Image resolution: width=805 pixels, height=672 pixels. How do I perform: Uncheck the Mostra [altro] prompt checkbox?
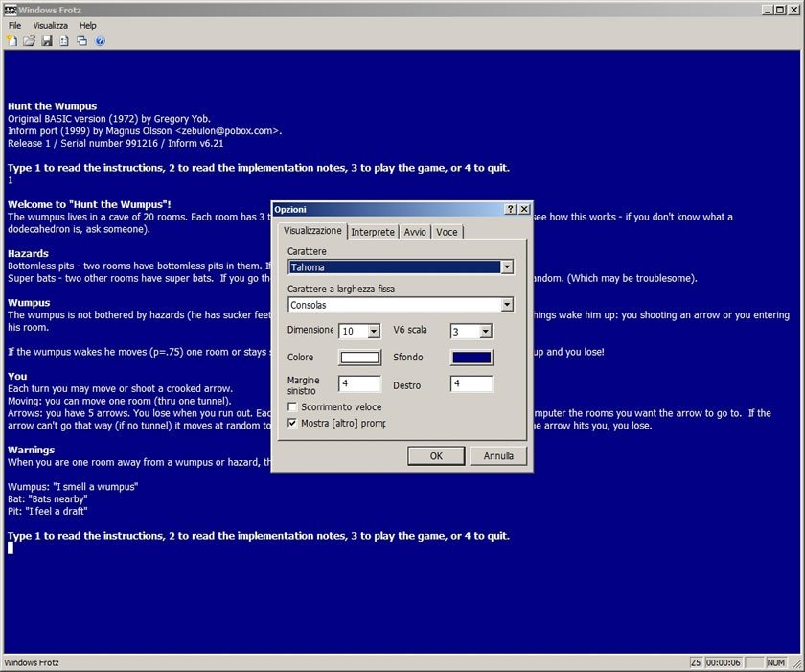pos(292,423)
